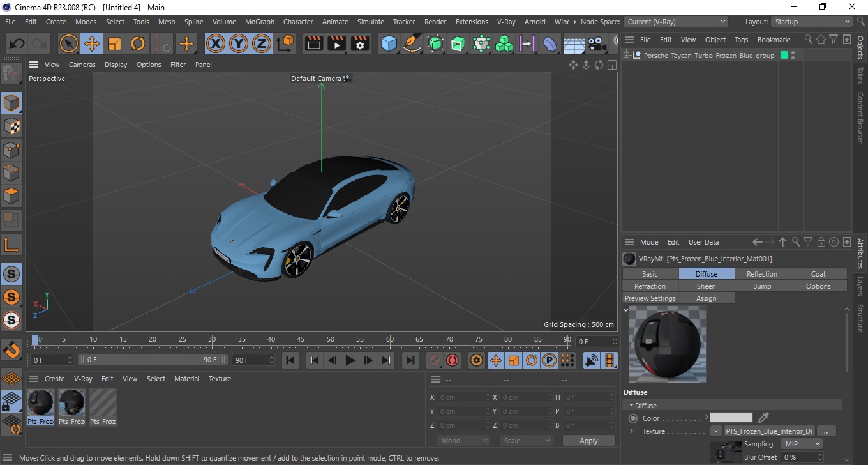Open the texture type dropdown arrow
Viewport: 868px width, 465px height.
(716, 431)
